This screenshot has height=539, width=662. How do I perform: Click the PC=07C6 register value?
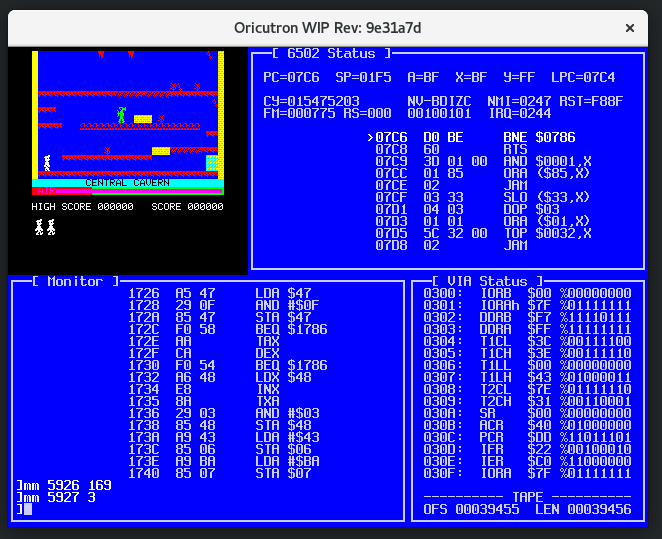[x=291, y=77]
